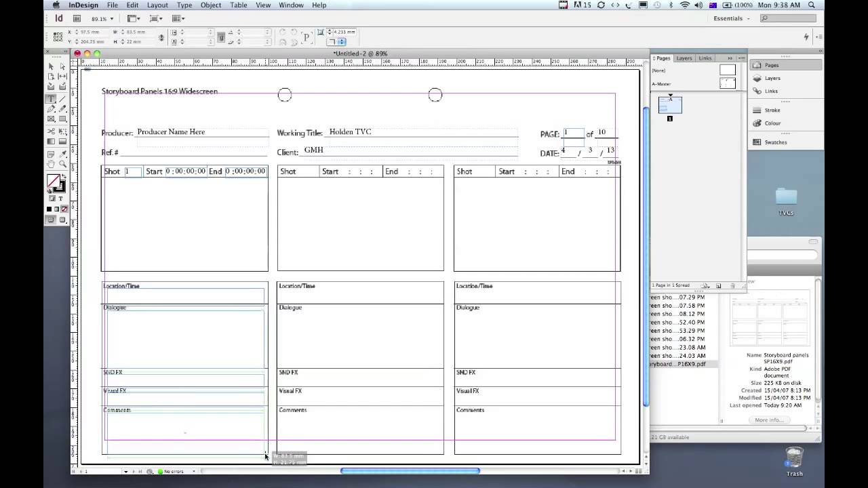Screen dimensions: 868x488
Task: Open the Type menu
Action: click(184, 5)
